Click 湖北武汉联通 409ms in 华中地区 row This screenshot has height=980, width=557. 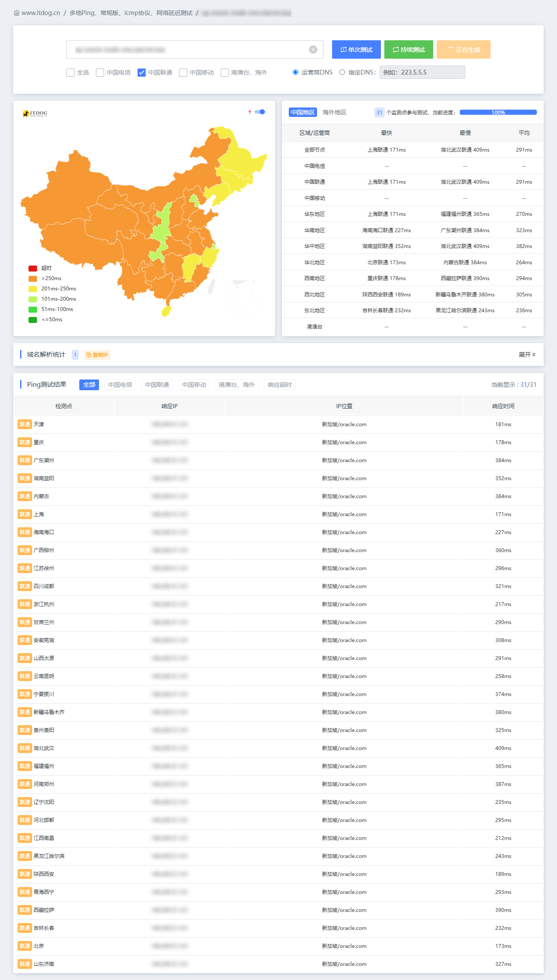point(465,246)
